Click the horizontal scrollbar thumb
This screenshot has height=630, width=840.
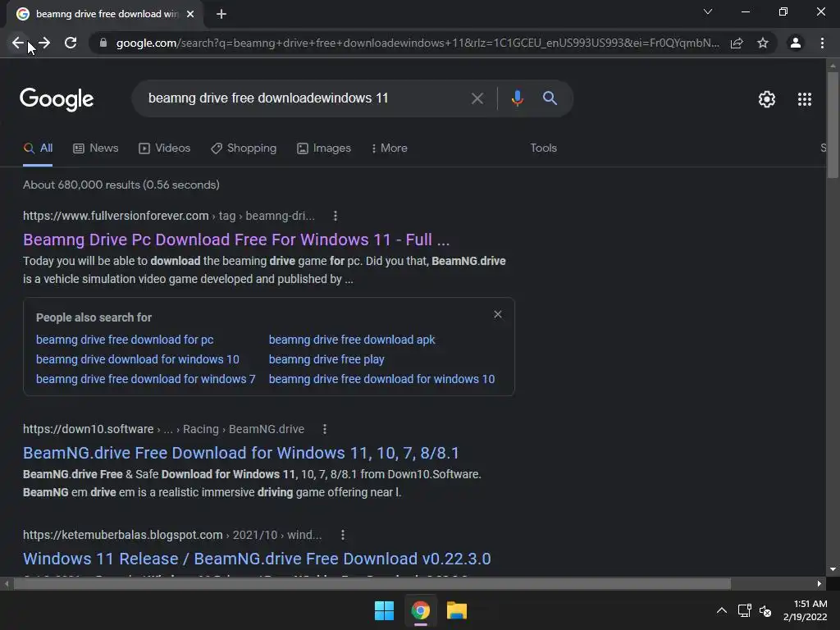point(372,584)
